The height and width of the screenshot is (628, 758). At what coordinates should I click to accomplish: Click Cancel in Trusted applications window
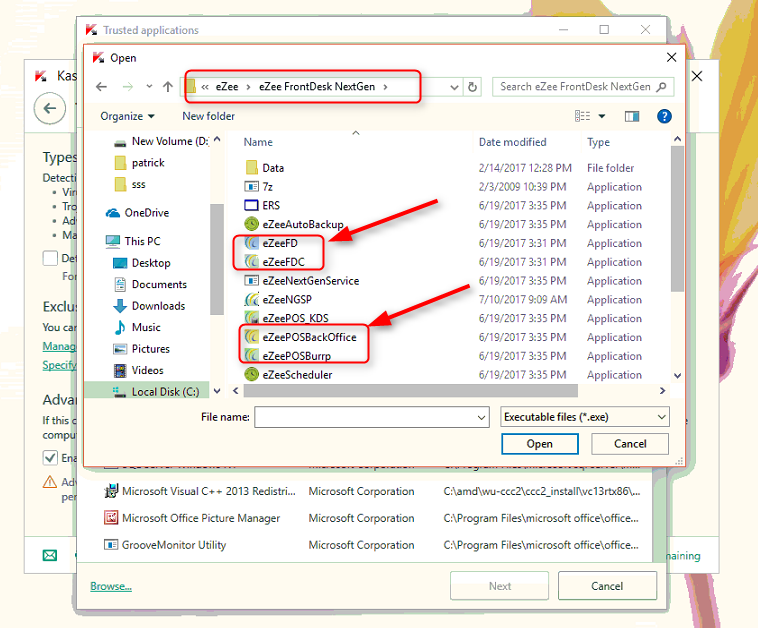(x=607, y=586)
